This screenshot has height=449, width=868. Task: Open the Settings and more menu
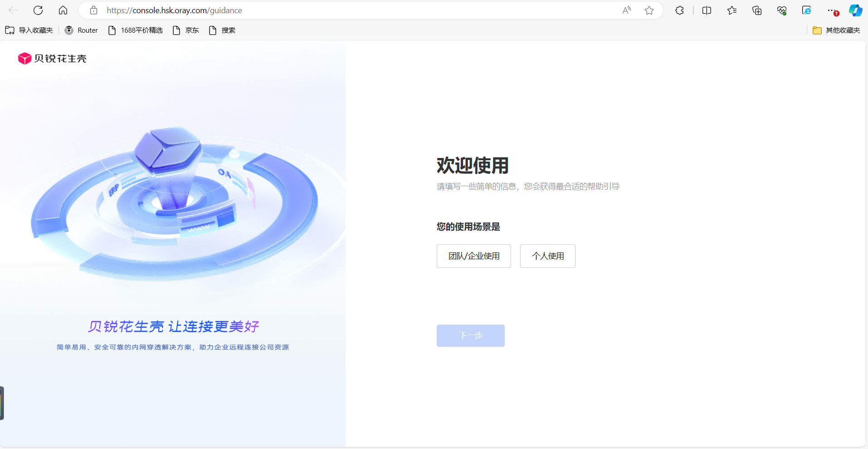coord(831,10)
